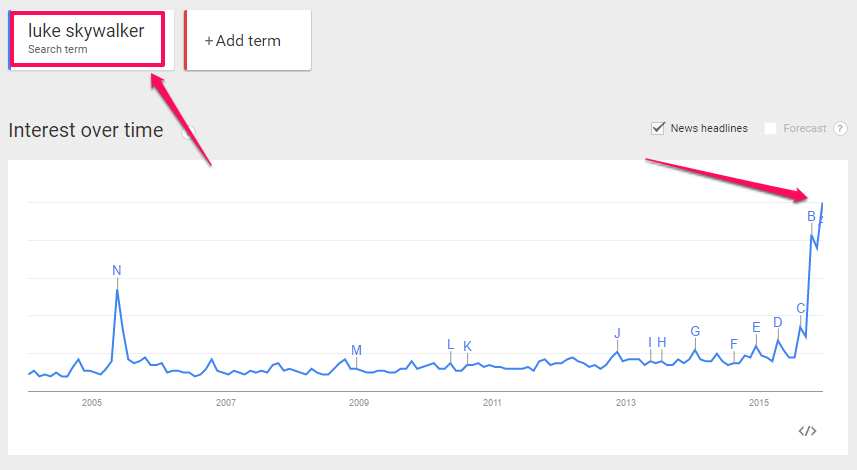857x470 pixels.
Task: Open news headline marker L
Action: tap(450, 344)
